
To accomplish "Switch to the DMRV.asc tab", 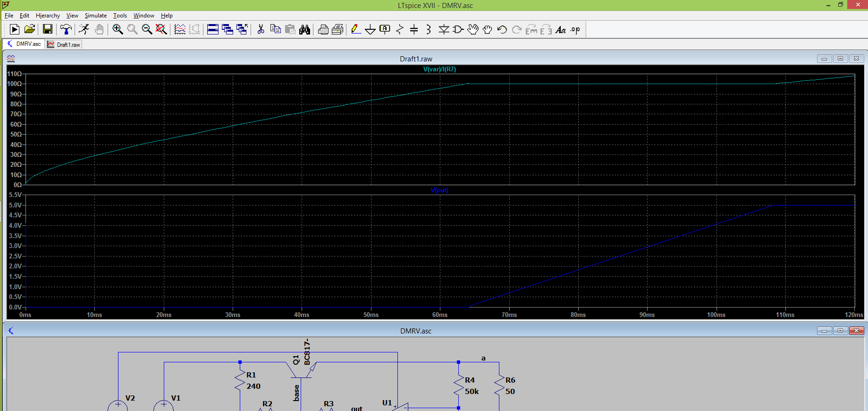I will tap(24, 44).
